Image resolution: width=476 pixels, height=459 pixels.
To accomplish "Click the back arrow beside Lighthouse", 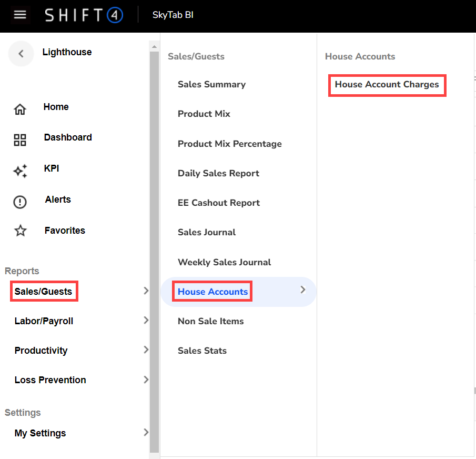I will coord(21,53).
